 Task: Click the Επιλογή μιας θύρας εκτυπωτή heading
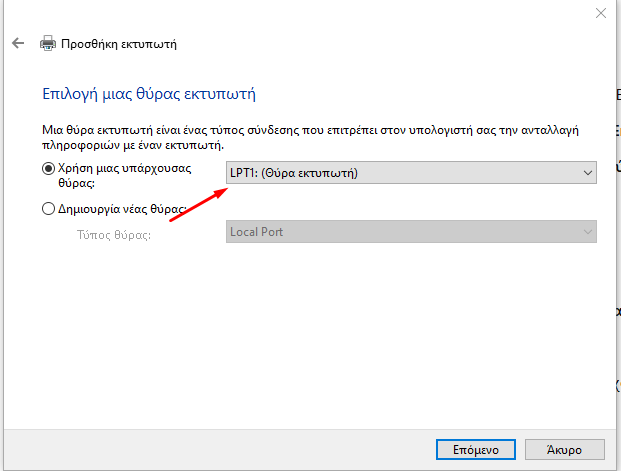pos(149,94)
